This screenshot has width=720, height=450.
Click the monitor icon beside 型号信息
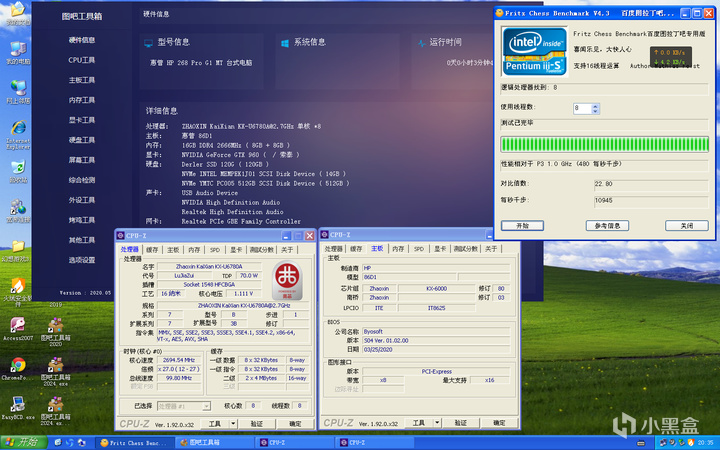coord(148,43)
